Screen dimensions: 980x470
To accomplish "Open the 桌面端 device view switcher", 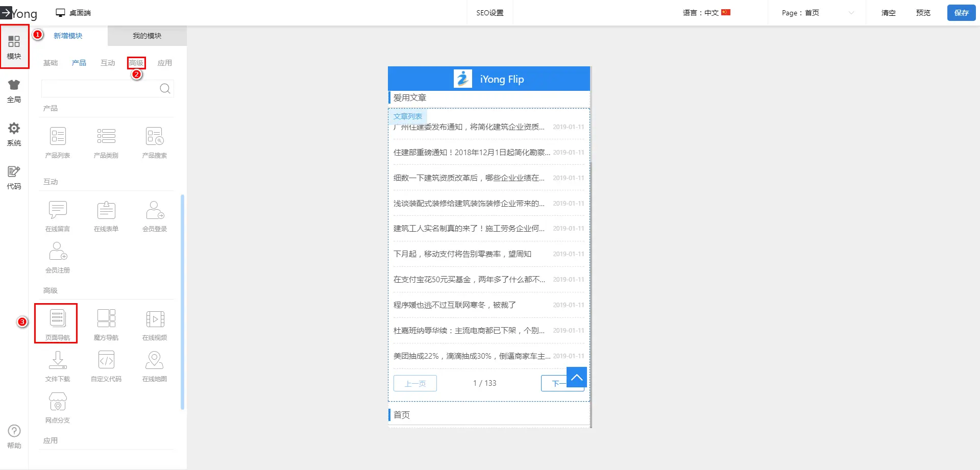I will coord(73,13).
